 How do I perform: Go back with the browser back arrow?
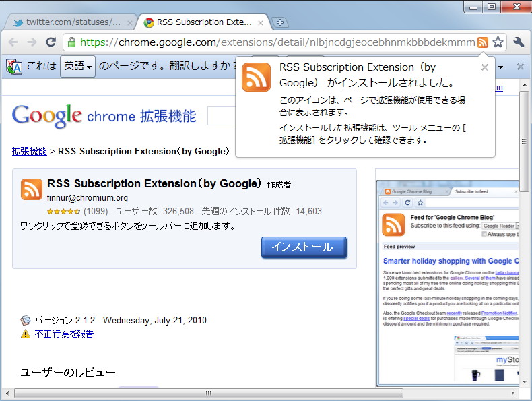13,42
